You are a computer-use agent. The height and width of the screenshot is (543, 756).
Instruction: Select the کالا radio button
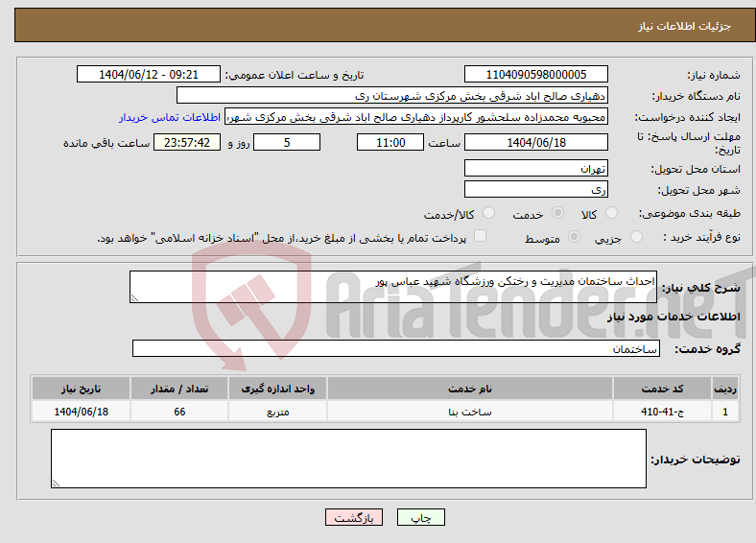point(611,213)
